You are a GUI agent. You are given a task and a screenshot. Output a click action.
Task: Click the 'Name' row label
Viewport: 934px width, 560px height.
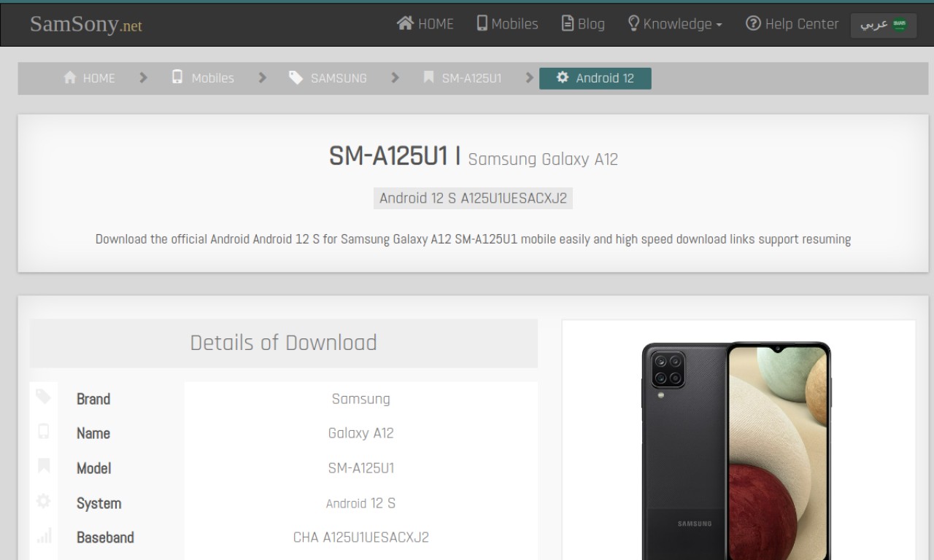pyautogui.click(x=93, y=433)
